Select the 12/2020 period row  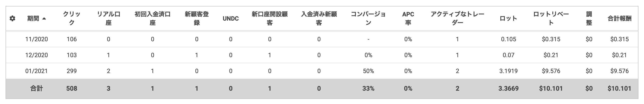coord(322,55)
